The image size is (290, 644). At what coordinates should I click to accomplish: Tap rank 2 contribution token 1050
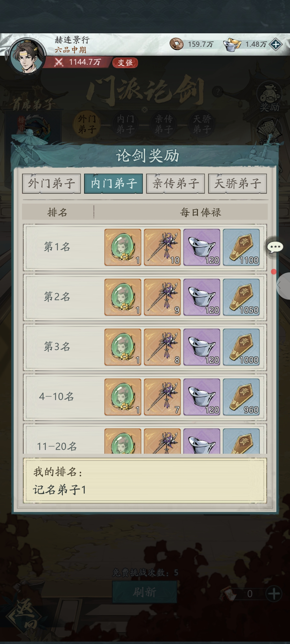(x=241, y=297)
